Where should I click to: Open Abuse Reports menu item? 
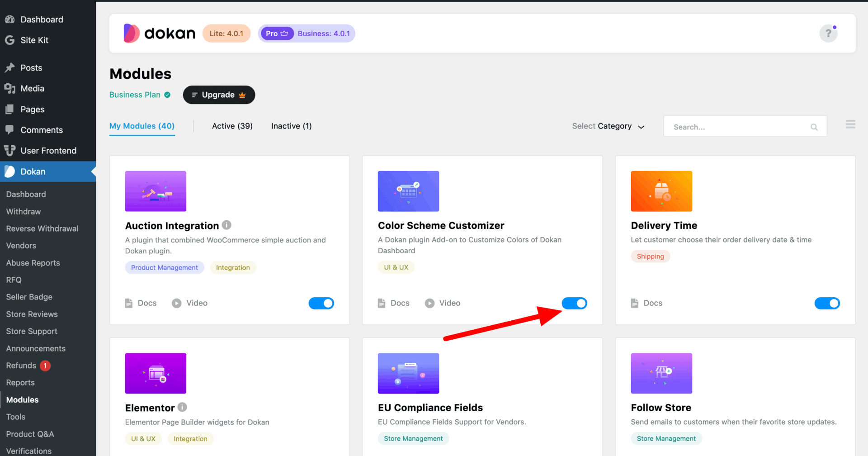[33, 263]
